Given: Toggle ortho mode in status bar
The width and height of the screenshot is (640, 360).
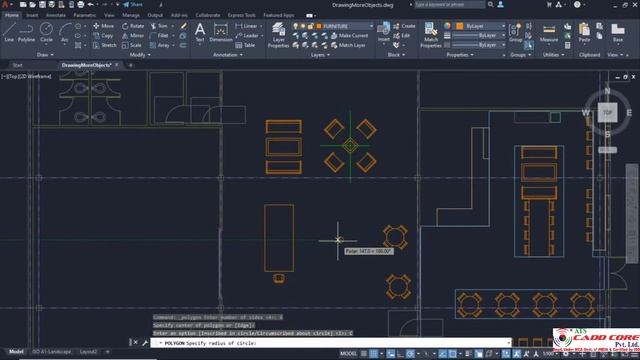Looking at the screenshot, I should 400,354.
